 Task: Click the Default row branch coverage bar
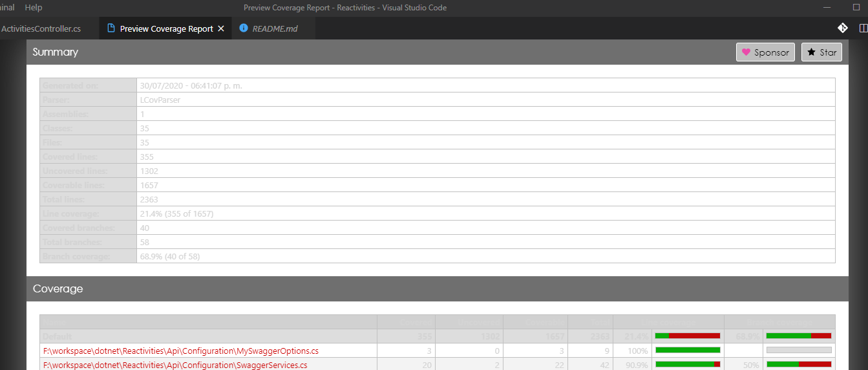[799, 336]
